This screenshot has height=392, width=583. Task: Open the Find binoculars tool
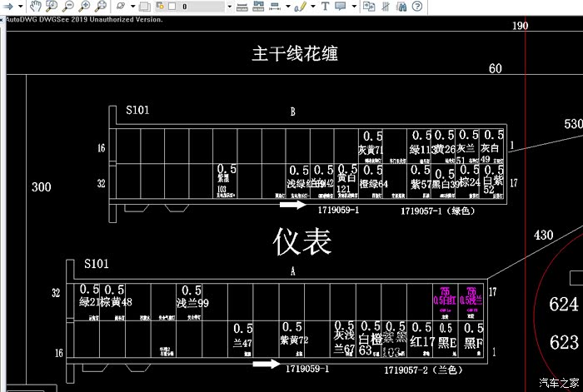[x=401, y=7]
